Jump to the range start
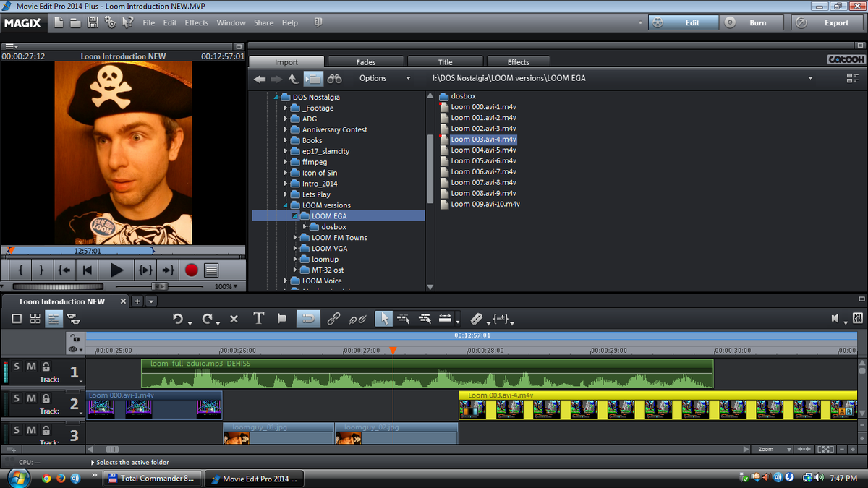Screen dimensions: 868x488 (x=64, y=270)
